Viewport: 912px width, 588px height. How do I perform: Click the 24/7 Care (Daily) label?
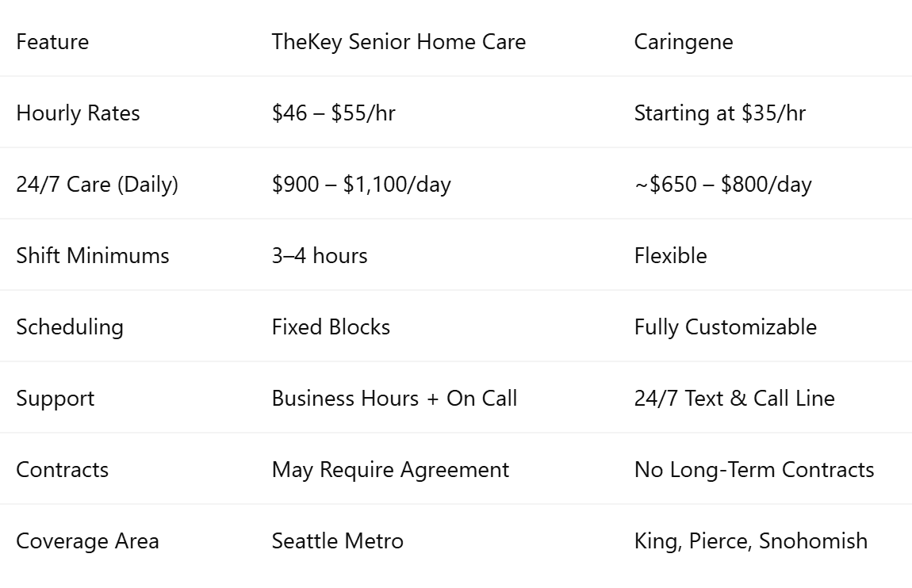point(97,185)
